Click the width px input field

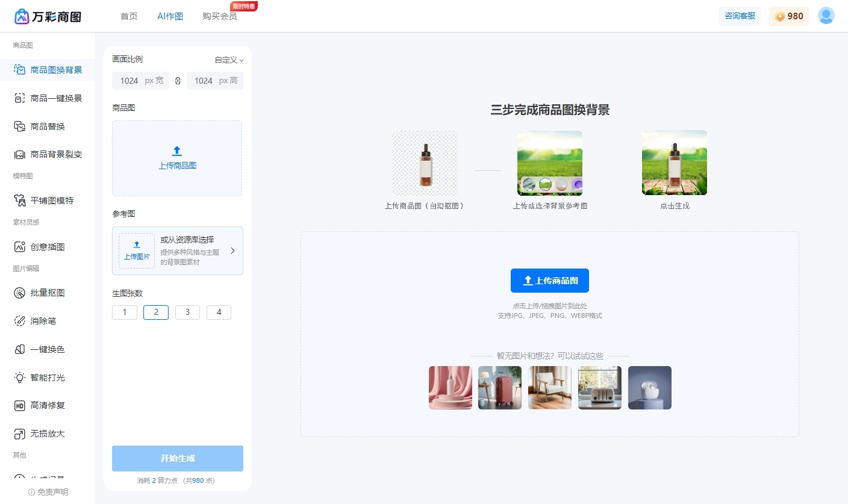pyautogui.click(x=140, y=81)
